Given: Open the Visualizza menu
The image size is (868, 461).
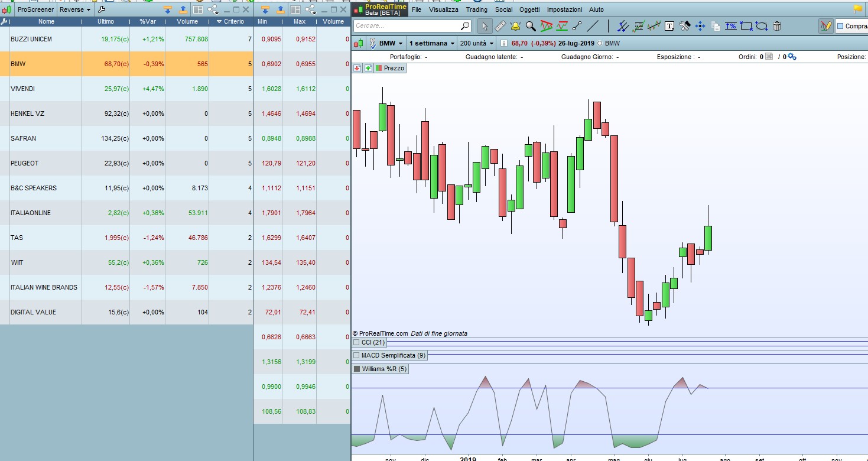Looking at the screenshot, I should (444, 9).
